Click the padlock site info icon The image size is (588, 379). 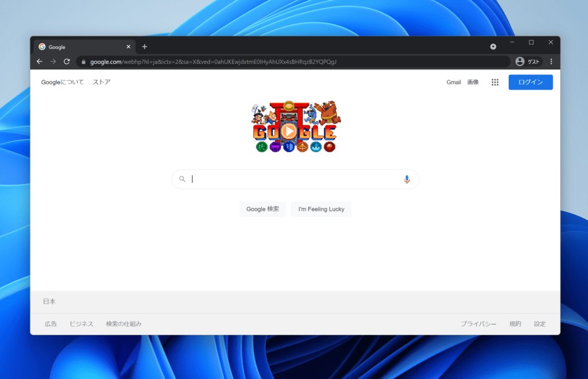pos(83,62)
